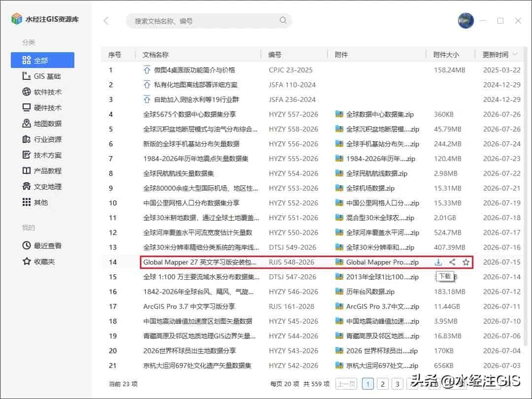
Task: Click the date 2025-03-22
Action: 502,70
